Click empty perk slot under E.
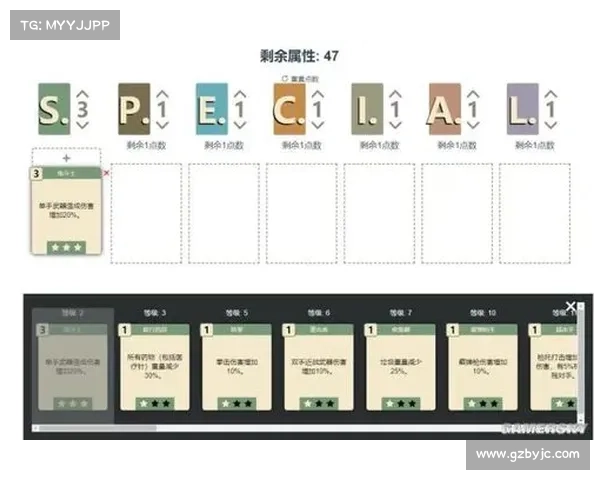The width and height of the screenshot is (600, 480). pos(224,214)
